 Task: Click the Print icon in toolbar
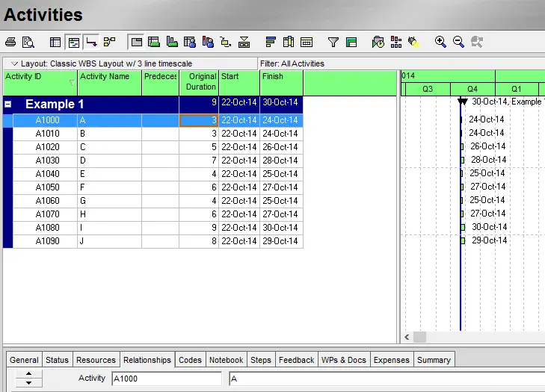10,43
